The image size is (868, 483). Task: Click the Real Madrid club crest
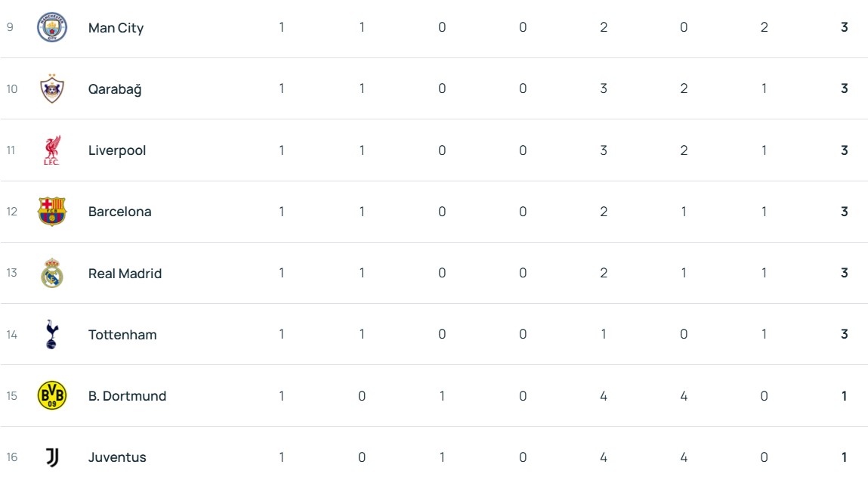coord(52,273)
